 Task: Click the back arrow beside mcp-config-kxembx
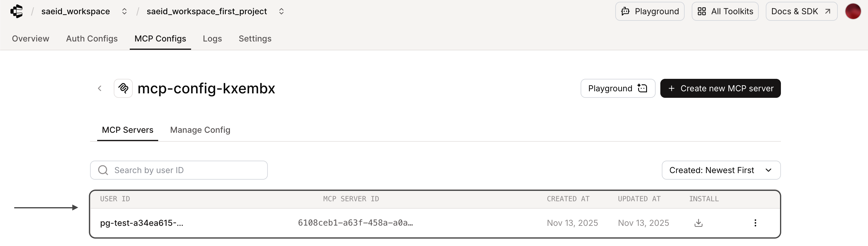[x=100, y=88]
